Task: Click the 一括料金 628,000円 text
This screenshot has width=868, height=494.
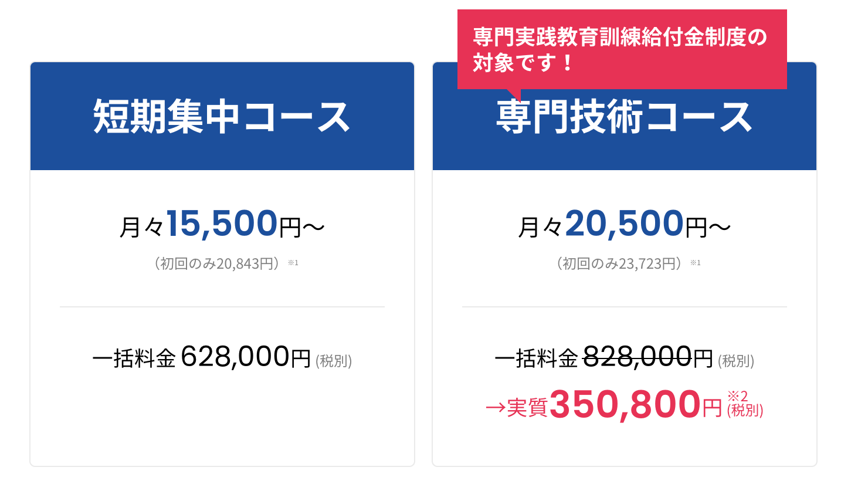Action: [202, 357]
